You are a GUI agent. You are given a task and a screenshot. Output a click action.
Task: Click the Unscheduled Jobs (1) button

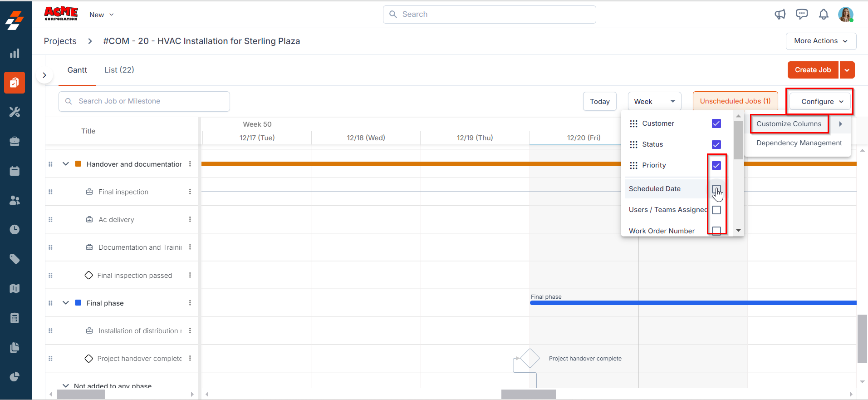[x=735, y=101]
